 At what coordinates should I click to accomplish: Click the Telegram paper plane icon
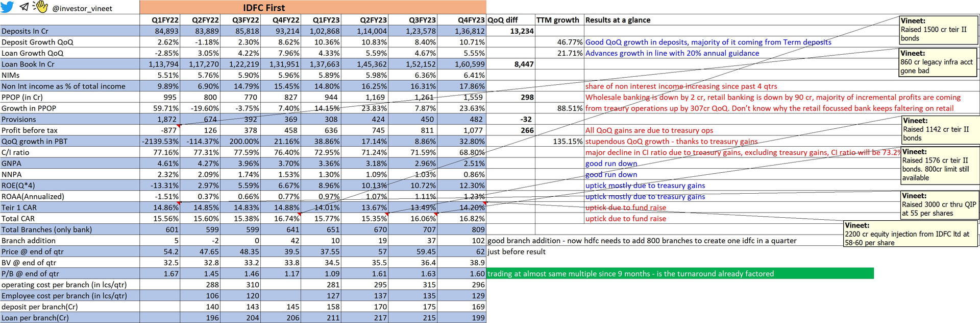click(24, 7)
